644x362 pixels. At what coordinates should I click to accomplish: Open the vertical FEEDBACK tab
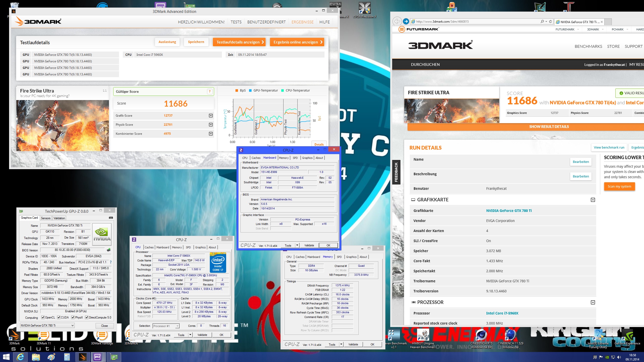[x=396, y=172]
